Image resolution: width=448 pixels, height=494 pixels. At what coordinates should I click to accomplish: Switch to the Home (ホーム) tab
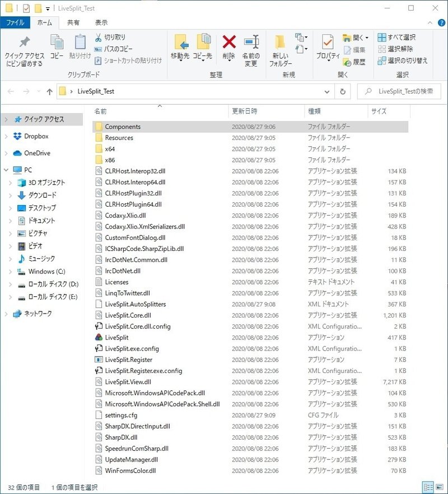point(44,22)
